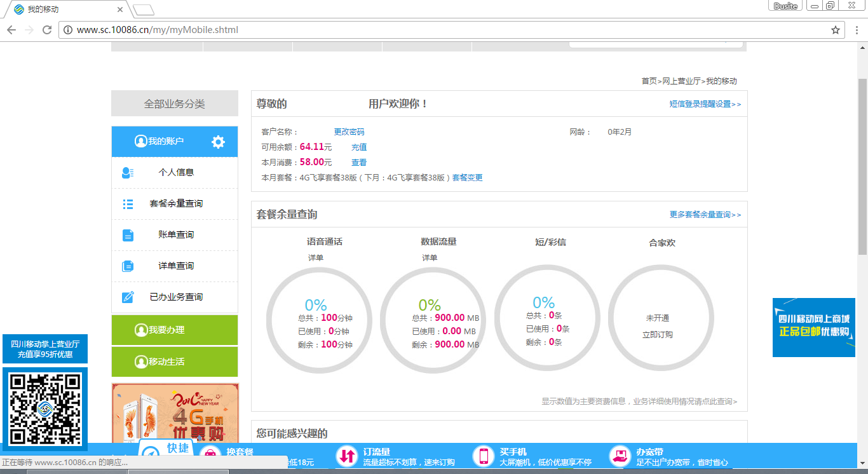
Task: Click the 四川移动网上商城 floating banner
Action: tap(814, 327)
